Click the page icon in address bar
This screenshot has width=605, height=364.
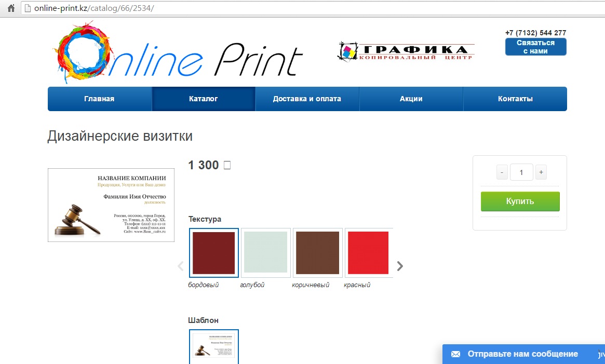click(x=28, y=8)
